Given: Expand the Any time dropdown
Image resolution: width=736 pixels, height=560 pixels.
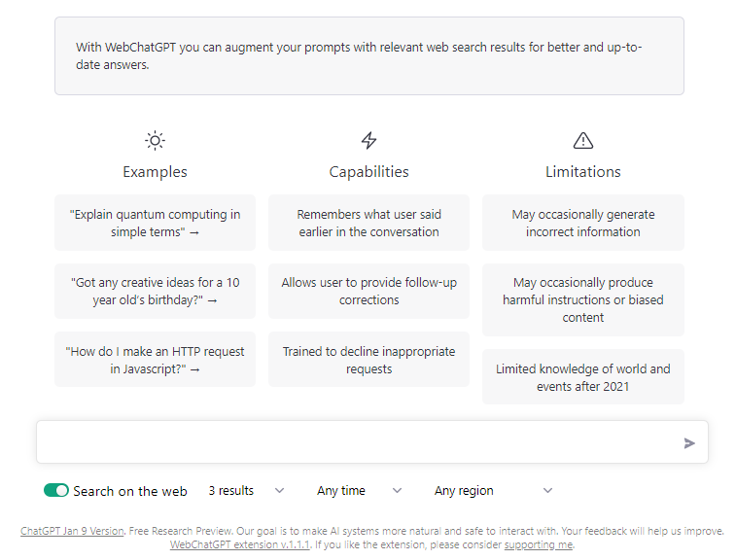Looking at the screenshot, I should pyautogui.click(x=359, y=491).
